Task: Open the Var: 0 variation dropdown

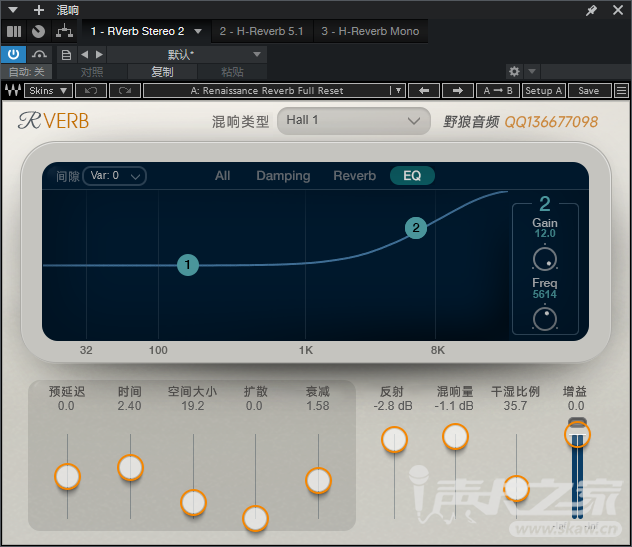Action: [x=114, y=176]
